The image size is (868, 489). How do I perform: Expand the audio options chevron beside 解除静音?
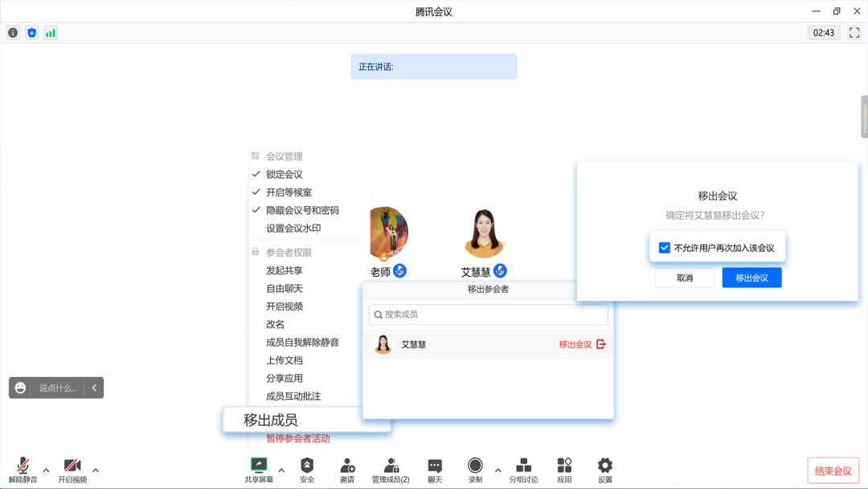pyautogui.click(x=46, y=471)
